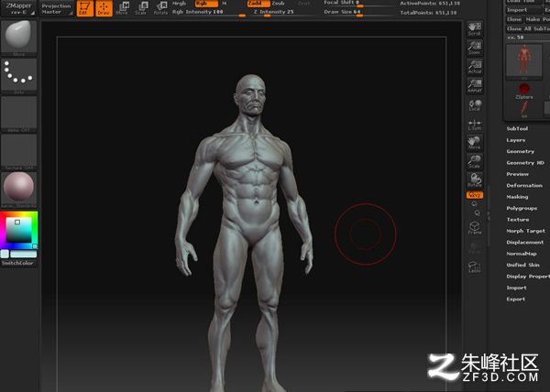Open the NormalMap section
Screen dimensions: 550x392
[522, 254]
